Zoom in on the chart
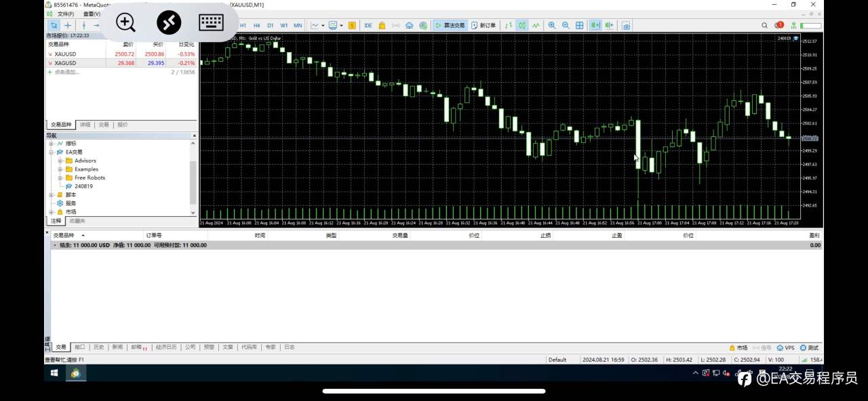 [552, 25]
